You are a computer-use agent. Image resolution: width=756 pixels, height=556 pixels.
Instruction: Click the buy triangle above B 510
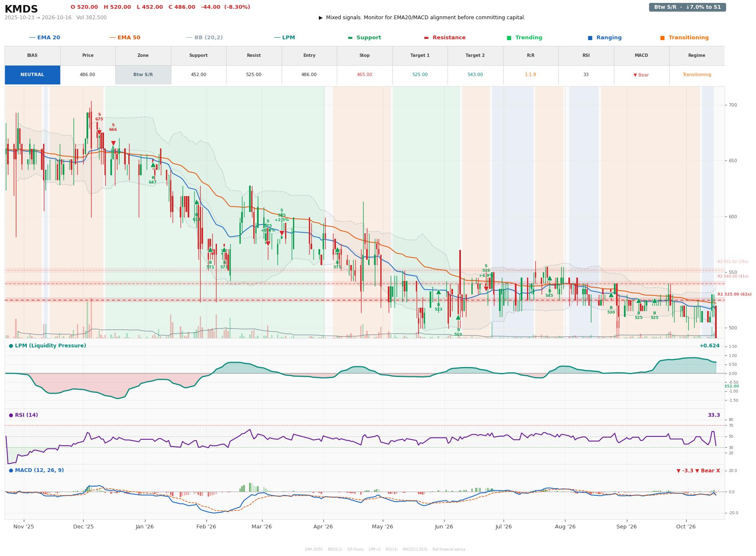tap(458, 317)
